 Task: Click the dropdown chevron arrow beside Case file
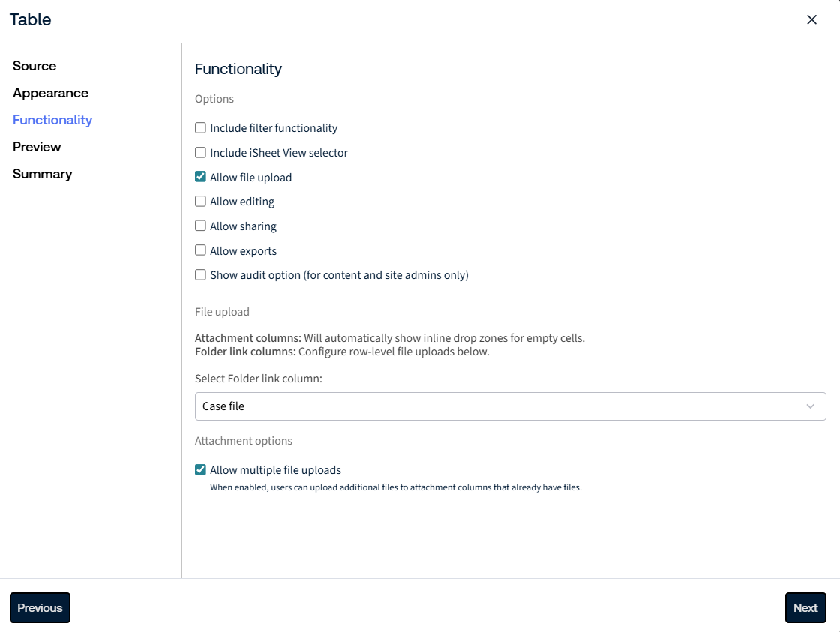(x=810, y=406)
